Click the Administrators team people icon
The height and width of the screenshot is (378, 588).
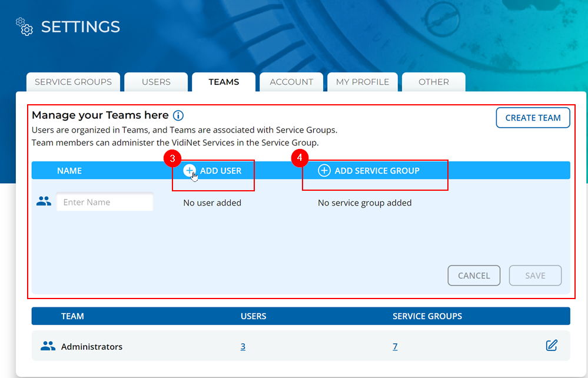coord(48,346)
